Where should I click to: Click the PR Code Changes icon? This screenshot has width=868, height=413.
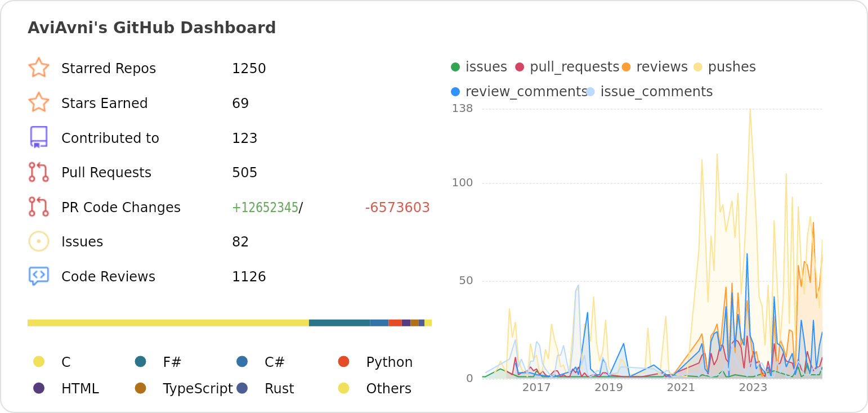[x=39, y=206]
